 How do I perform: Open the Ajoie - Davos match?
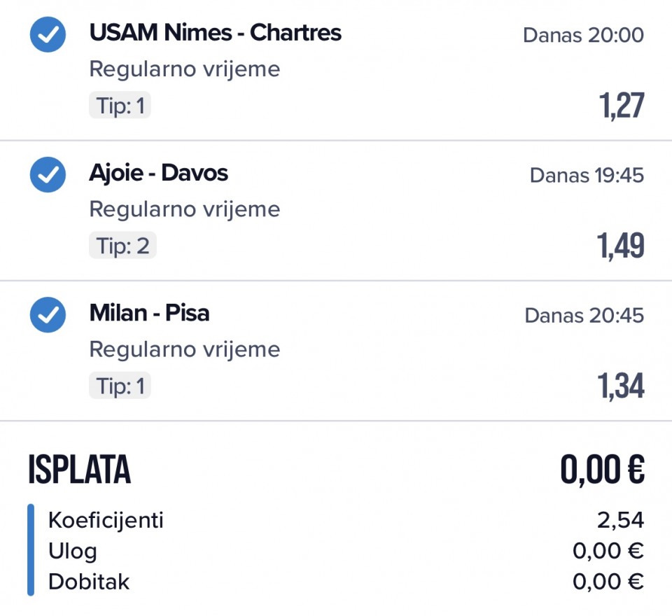pyautogui.click(x=158, y=173)
